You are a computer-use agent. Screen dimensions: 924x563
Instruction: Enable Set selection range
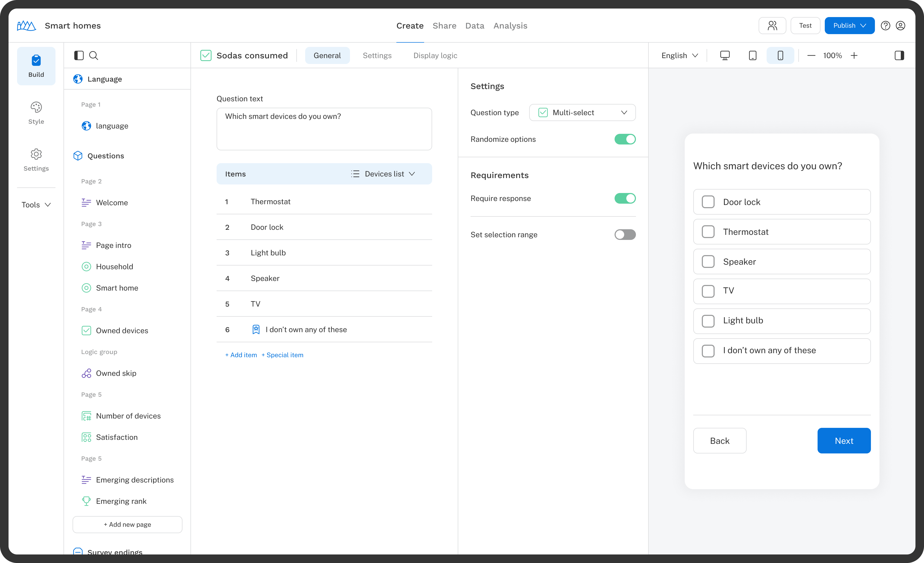pos(625,235)
